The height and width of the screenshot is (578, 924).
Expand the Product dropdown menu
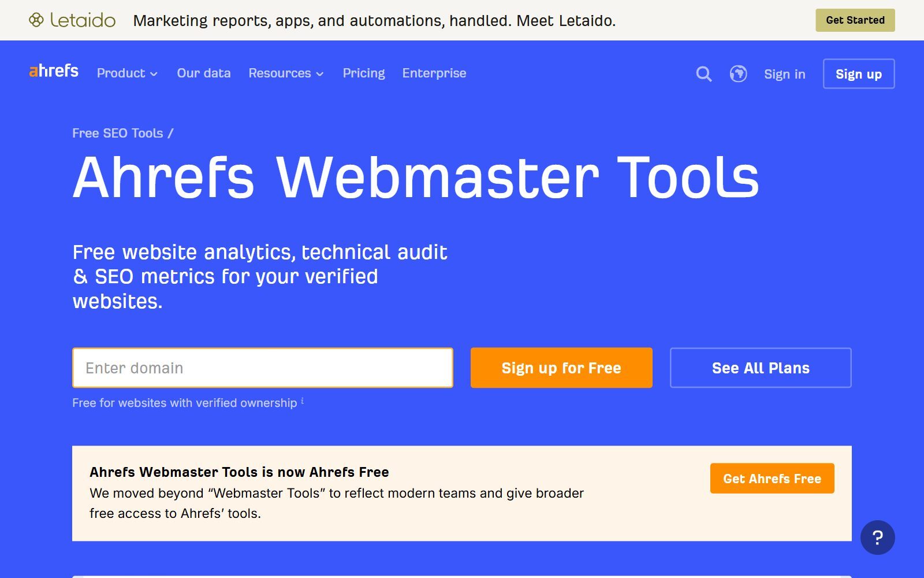pos(127,73)
